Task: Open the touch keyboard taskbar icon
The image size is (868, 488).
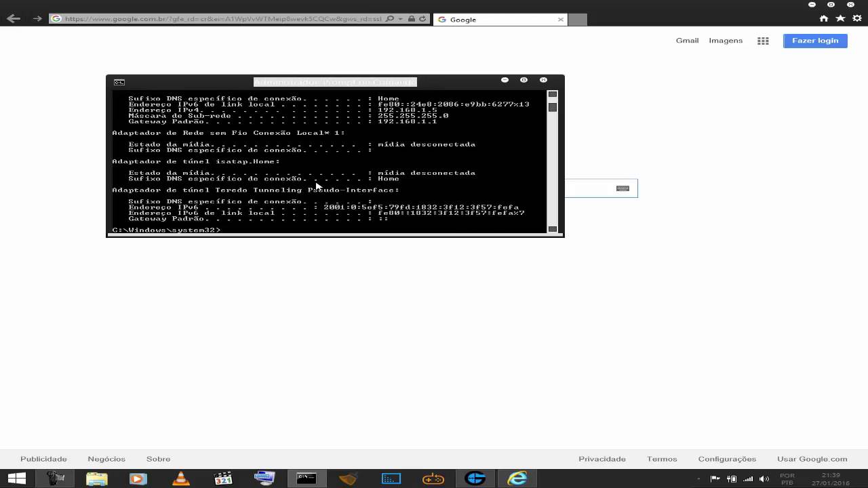Action: point(391,479)
